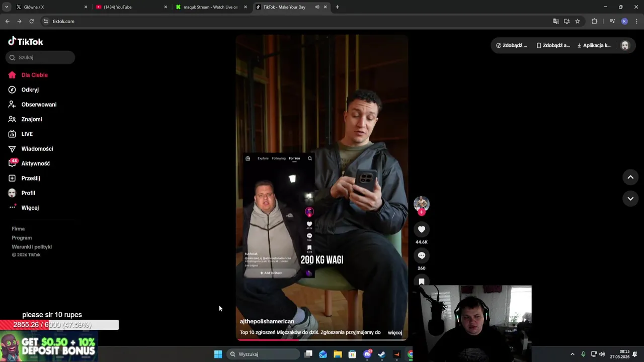Click the Szukaj search field

pos(40,57)
